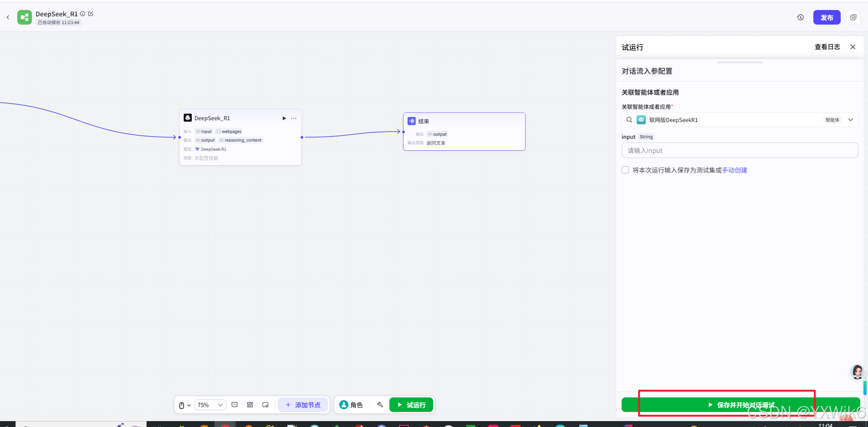Click 返回文本 output type in end node

click(x=436, y=143)
